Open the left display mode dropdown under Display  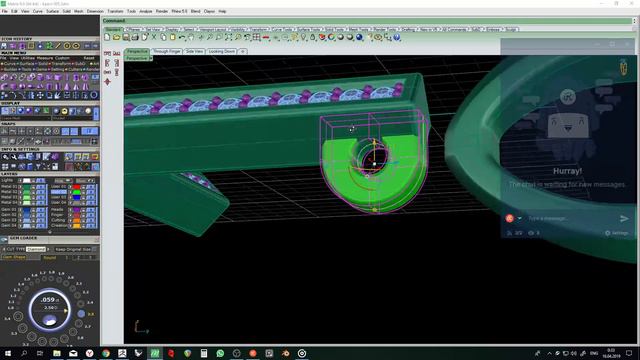point(26,118)
